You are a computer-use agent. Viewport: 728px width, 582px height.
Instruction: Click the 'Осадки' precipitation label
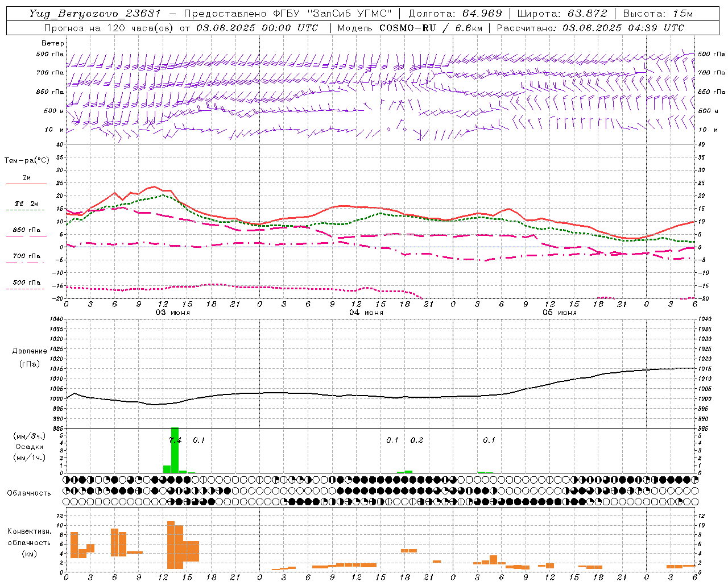[29, 447]
